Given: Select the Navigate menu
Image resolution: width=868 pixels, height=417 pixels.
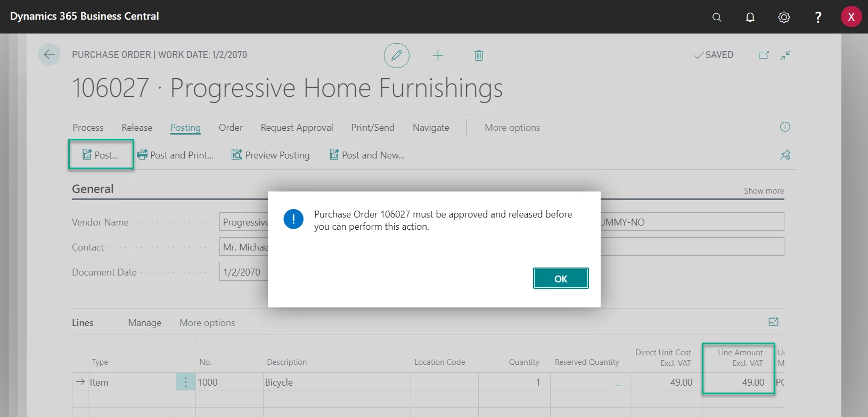Looking at the screenshot, I should pyautogui.click(x=430, y=128).
